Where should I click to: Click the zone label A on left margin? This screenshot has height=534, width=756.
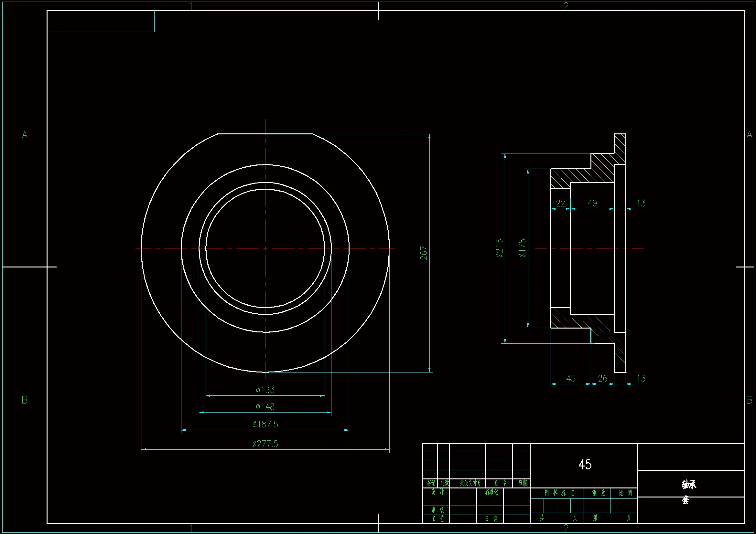point(25,135)
